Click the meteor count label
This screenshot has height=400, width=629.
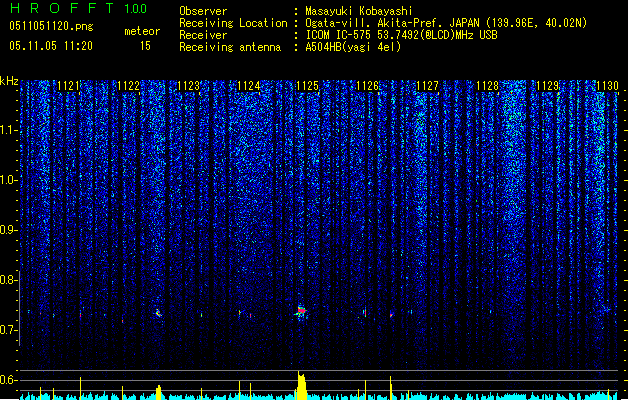click(x=142, y=31)
